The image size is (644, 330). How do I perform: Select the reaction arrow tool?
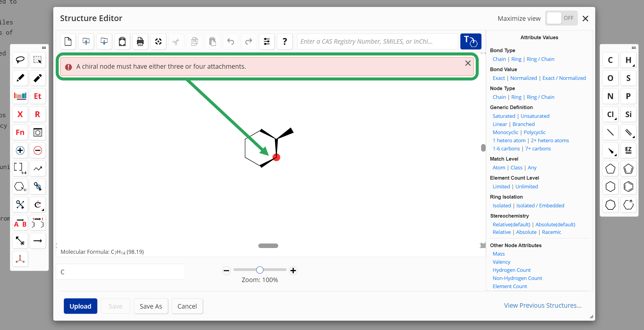click(x=38, y=241)
